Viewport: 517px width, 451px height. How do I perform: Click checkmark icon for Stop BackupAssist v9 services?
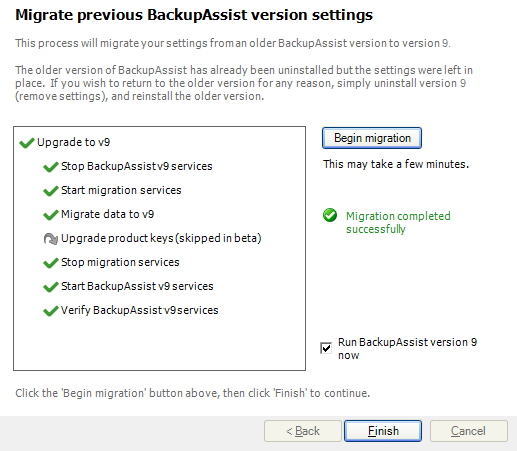click(51, 167)
